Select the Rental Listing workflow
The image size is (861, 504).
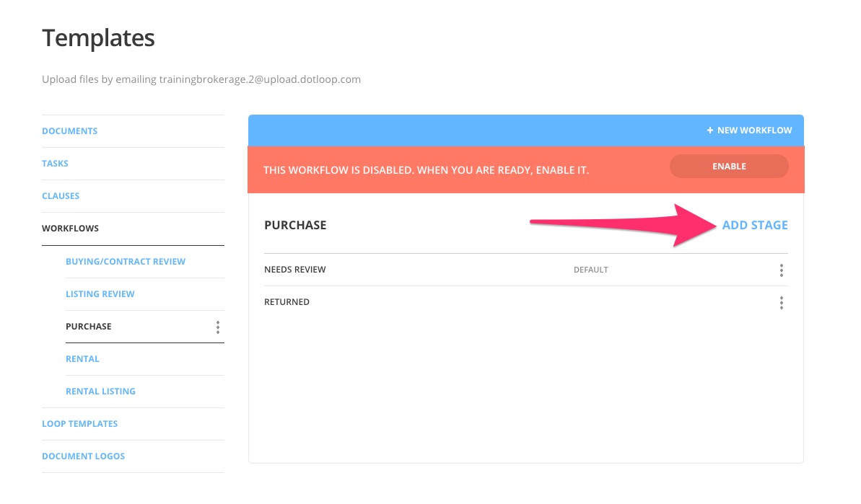point(100,391)
